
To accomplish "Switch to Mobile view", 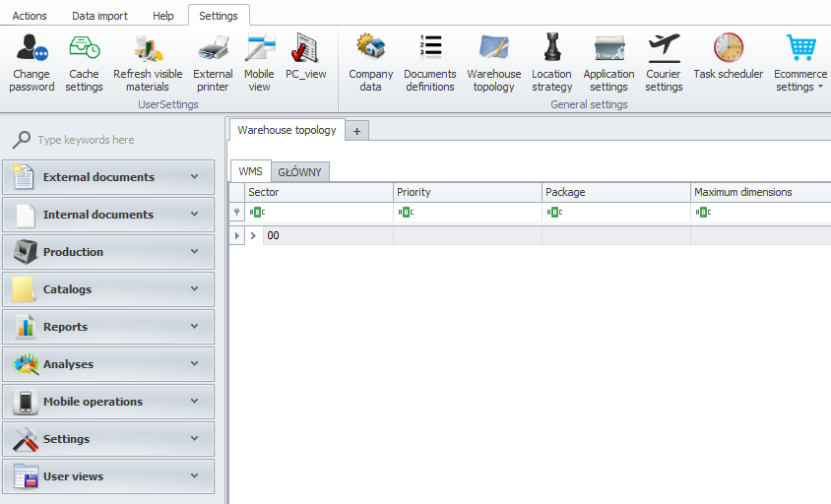I will click(259, 62).
